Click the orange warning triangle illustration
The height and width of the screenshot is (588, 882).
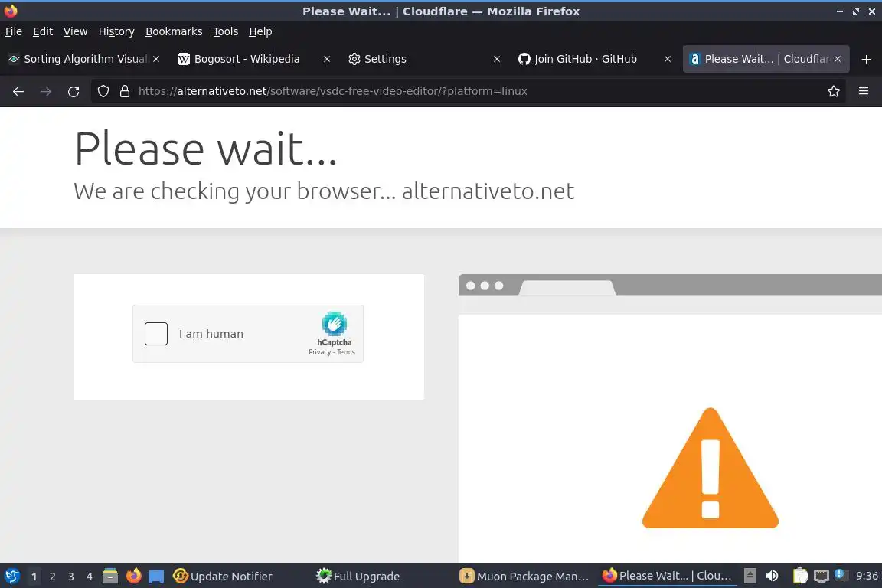710,468
